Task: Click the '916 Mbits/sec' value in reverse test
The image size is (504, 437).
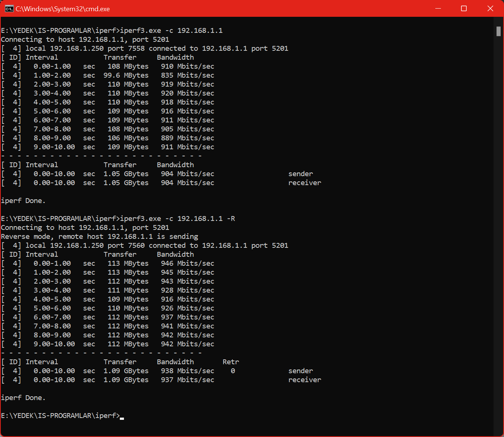Action: coord(188,299)
